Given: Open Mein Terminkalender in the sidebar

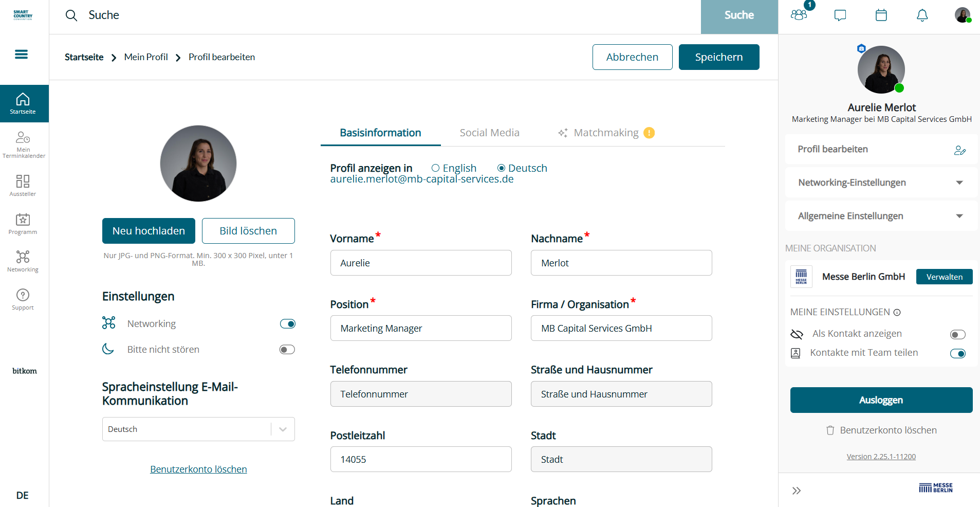Looking at the screenshot, I should [23, 144].
